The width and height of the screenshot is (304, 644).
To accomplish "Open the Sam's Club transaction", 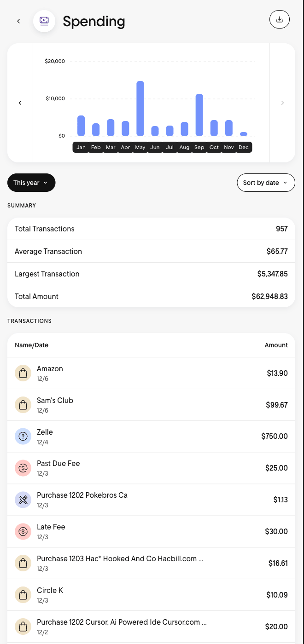I will click(151, 405).
